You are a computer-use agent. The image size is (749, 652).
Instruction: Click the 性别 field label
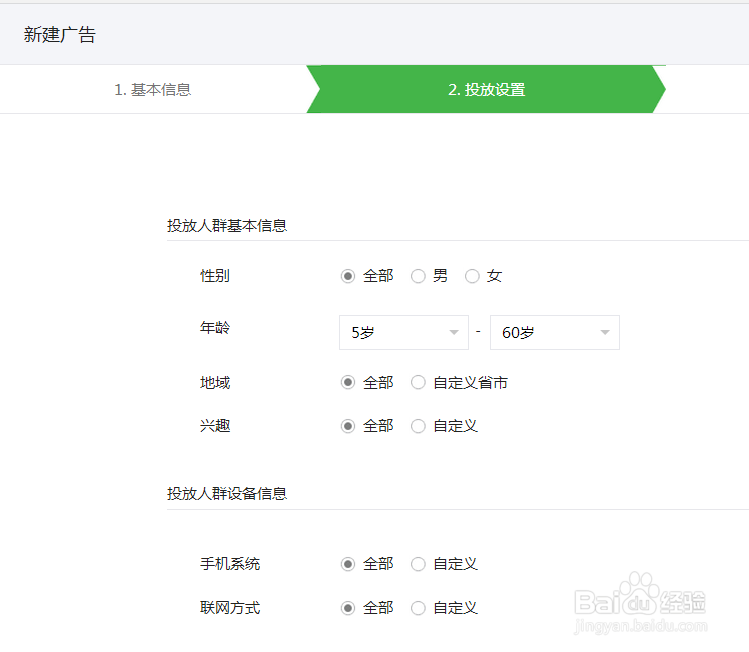(215, 276)
